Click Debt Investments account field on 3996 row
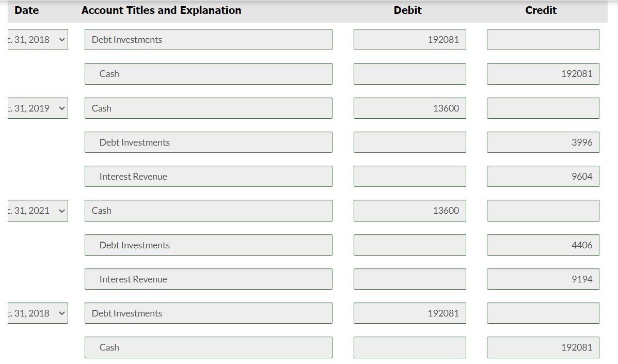The image size is (618, 364). (208, 142)
